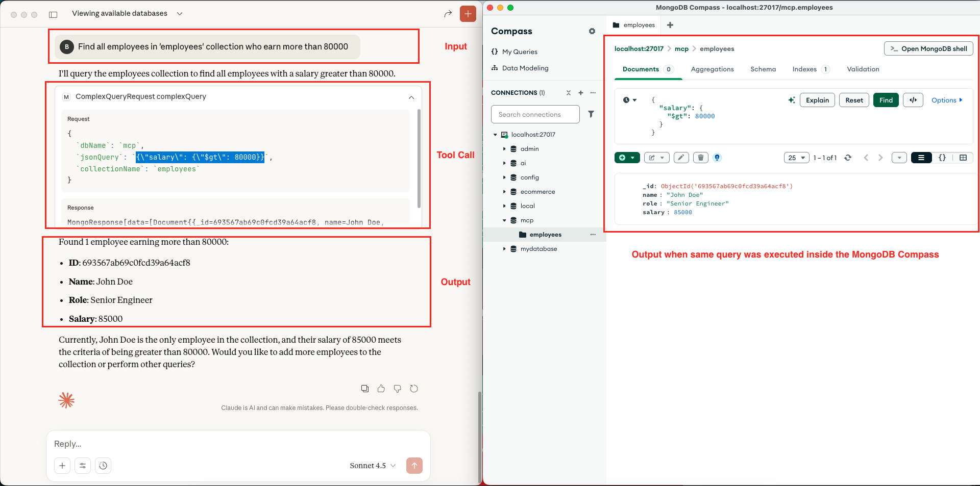Click the green Find button
Screen dimensions: 980x486
pyautogui.click(x=886, y=100)
